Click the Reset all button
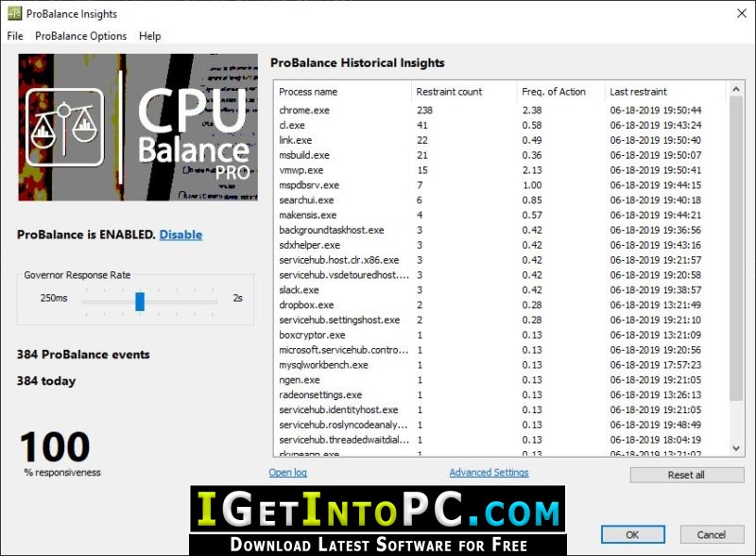The height and width of the screenshot is (556, 756). pyautogui.click(x=687, y=475)
